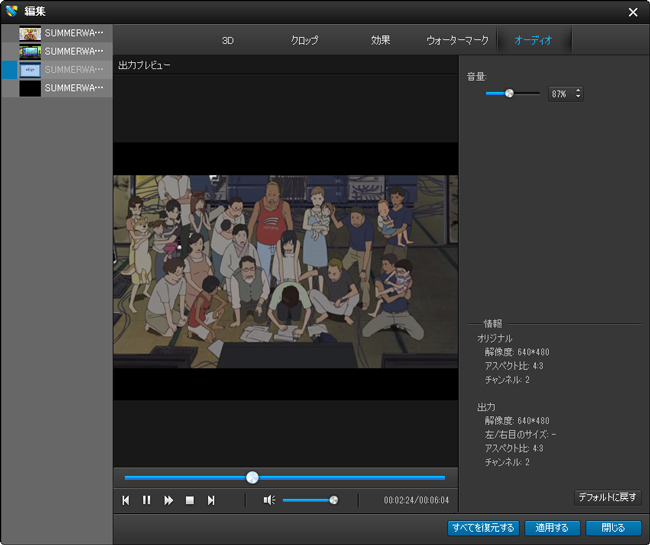
Task: Select the first SUMMERWA video thumbnail
Action: point(60,33)
